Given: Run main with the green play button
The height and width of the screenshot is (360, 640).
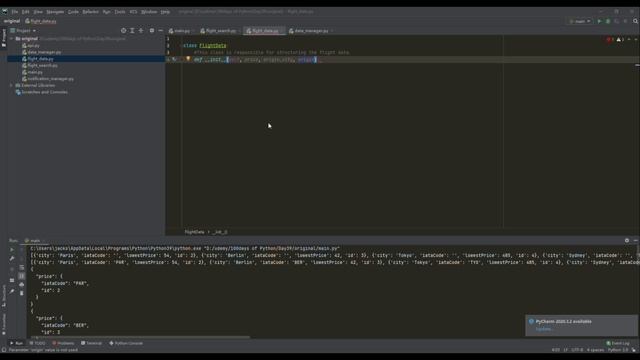Looking at the screenshot, I should click(599, 21).
